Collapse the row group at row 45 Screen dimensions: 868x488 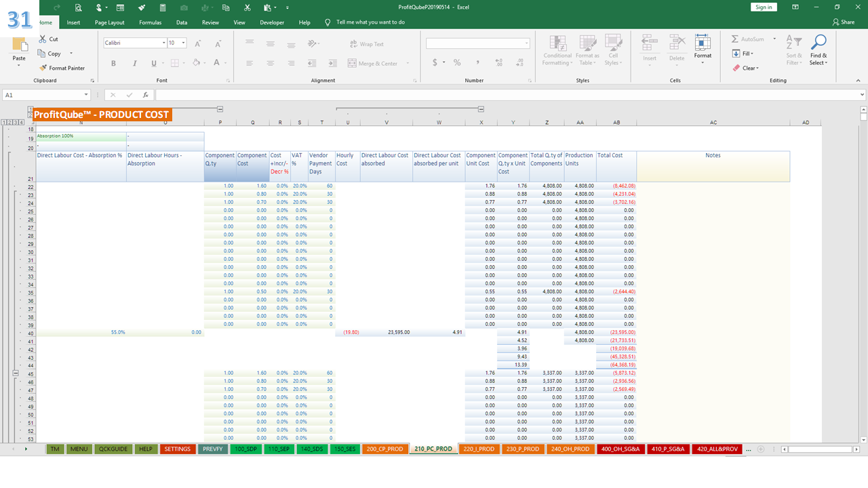(16, 373)
